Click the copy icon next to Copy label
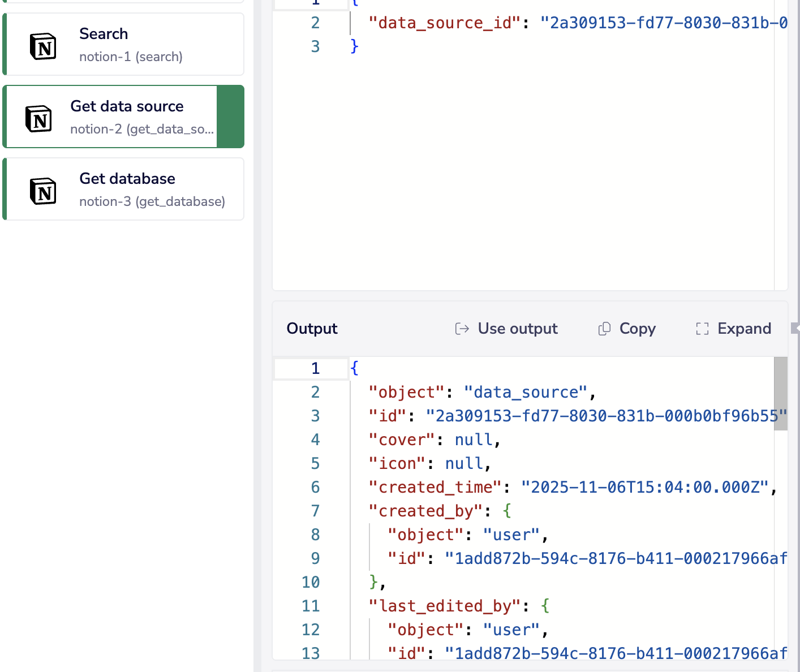Image resolution: width=800 pixels, height=672 pixels. (604, 329)
